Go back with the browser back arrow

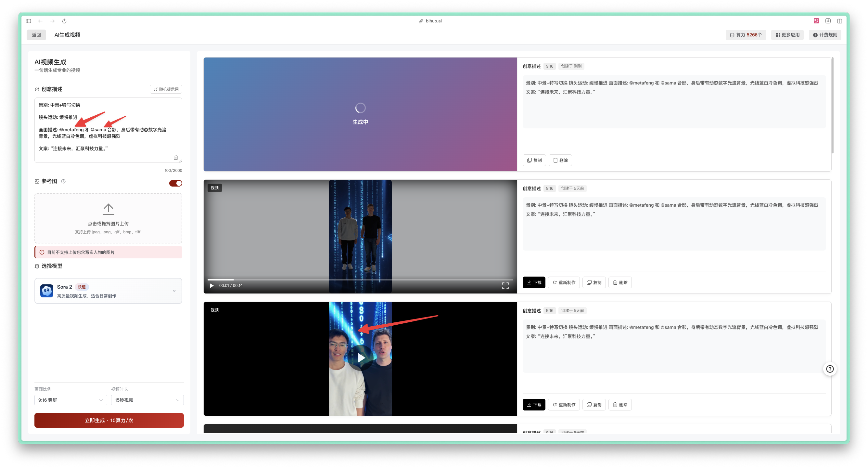[40, 21]
